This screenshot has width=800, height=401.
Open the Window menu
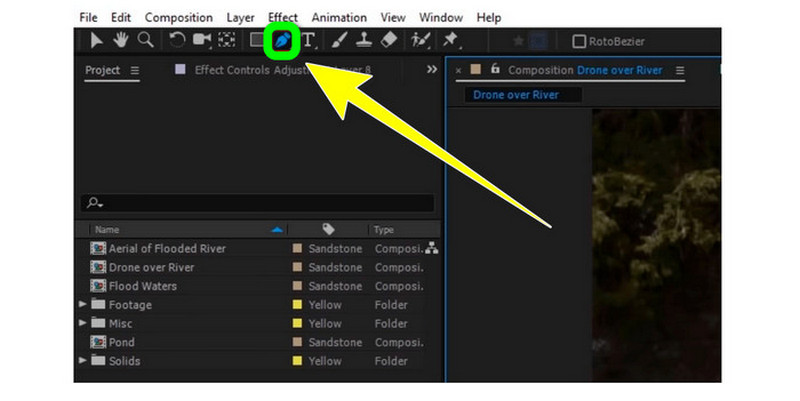point(441,17)
